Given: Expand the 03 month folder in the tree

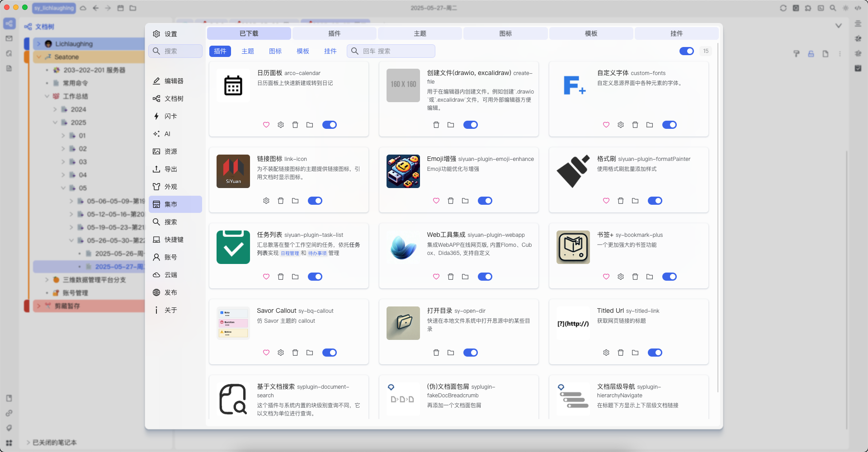Looking at the screenshot, I should [63, 162].
